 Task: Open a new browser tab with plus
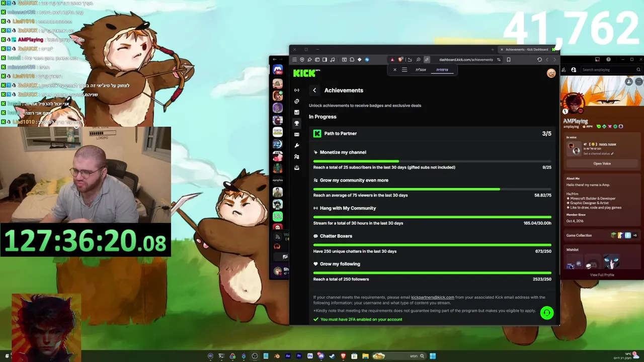(x=493, y=49)
